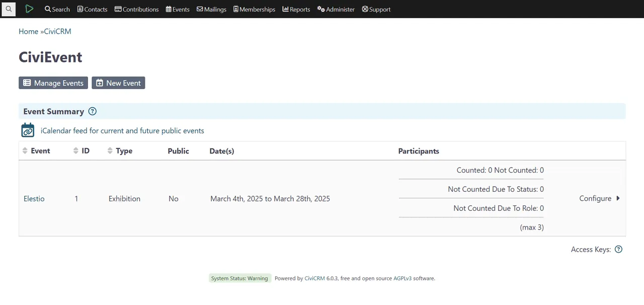This screenshot has height=305, width=644.
Task: Open the Contributions menu
Action: click(136, 9)
